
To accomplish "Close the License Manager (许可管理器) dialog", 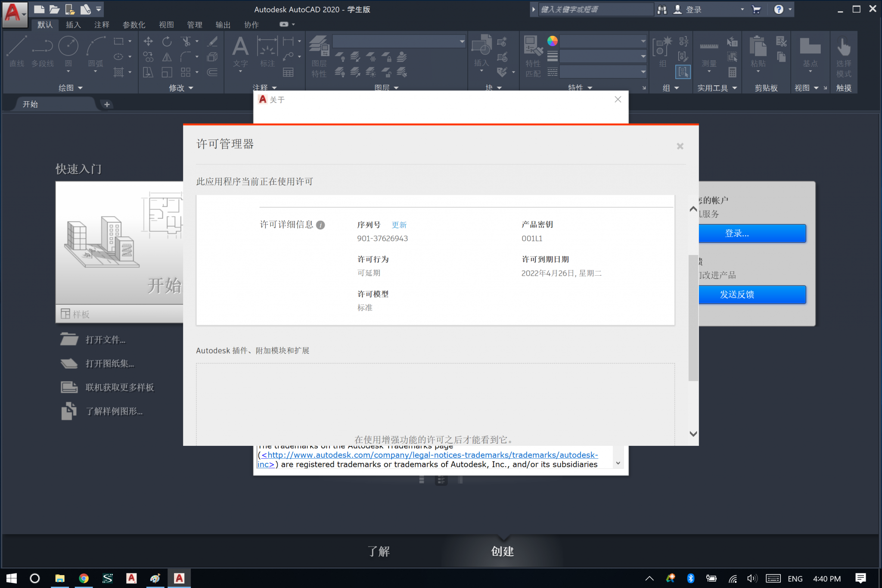I will (x=680, y=146).
